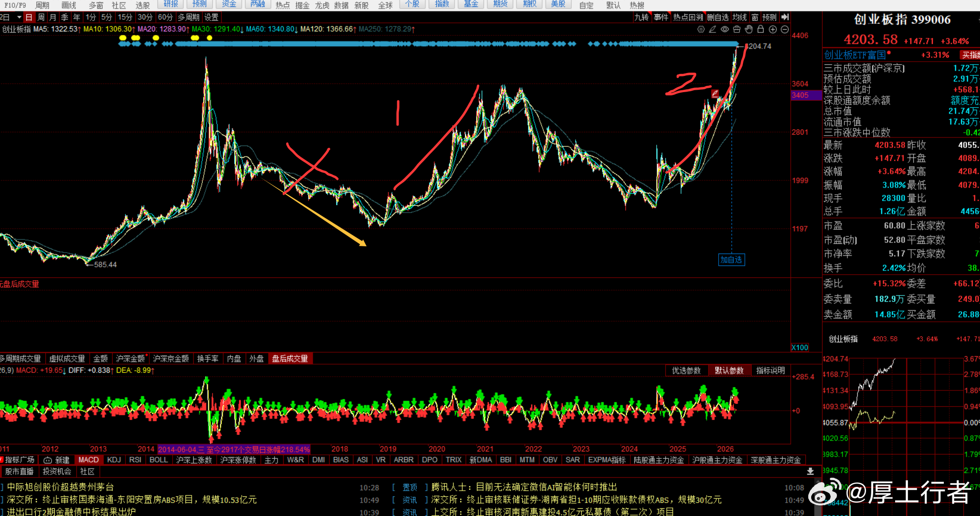Select the BOLL indicator tab
980x516 pixels.
pyautogui.click(x=159, y=460)
